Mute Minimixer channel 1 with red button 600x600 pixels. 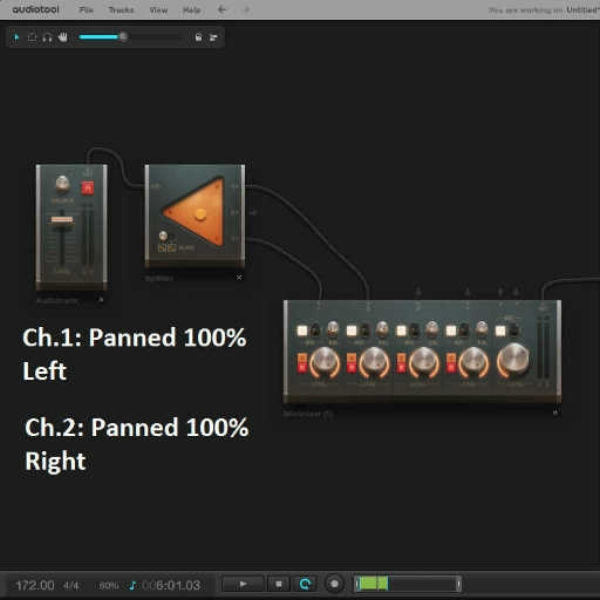point(302,367)
